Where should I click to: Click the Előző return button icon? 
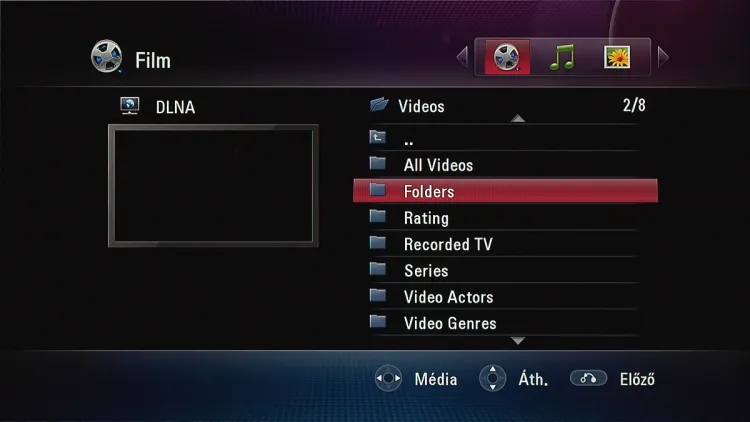(588, 378)
